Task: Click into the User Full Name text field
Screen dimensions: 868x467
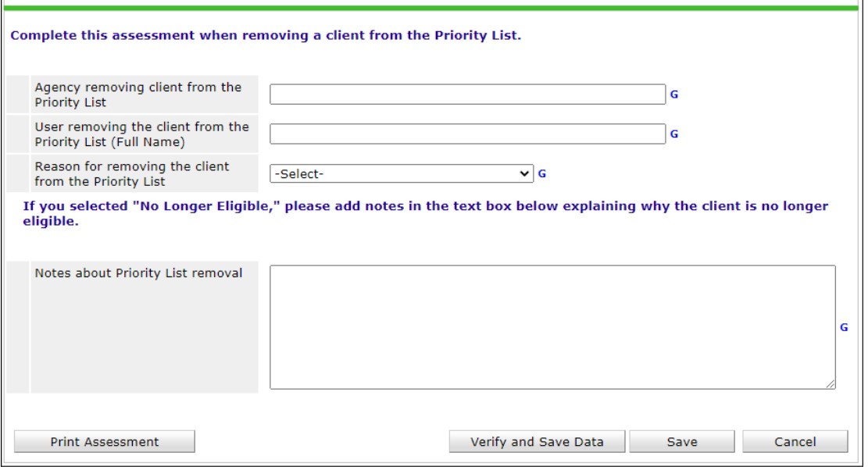Action: point(467,134)
